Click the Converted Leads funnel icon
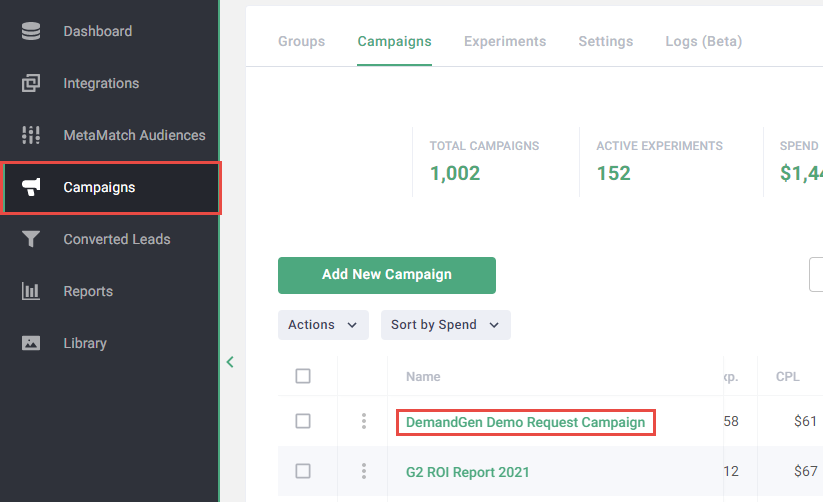Image resolution: width=823 pixels, height=502 pixels. coord(31,239)
